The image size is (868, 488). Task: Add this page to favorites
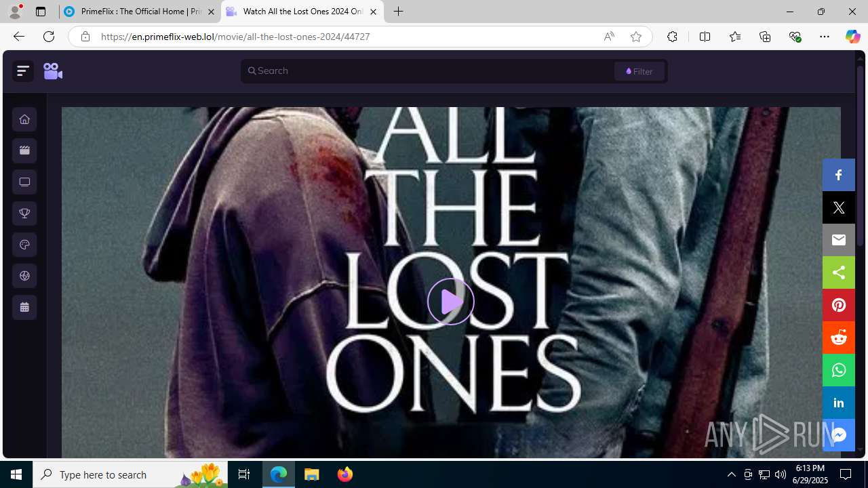tap(636, 37)
